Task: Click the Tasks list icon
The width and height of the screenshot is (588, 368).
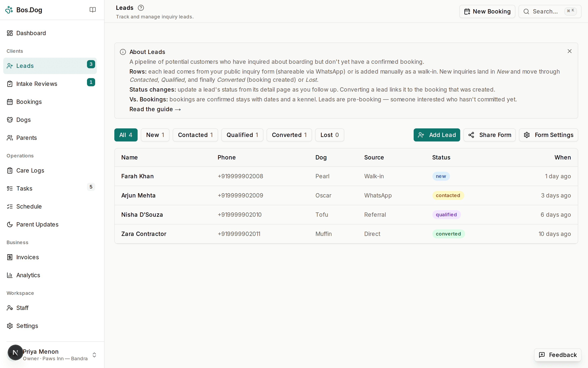Action: pos(10,188)
